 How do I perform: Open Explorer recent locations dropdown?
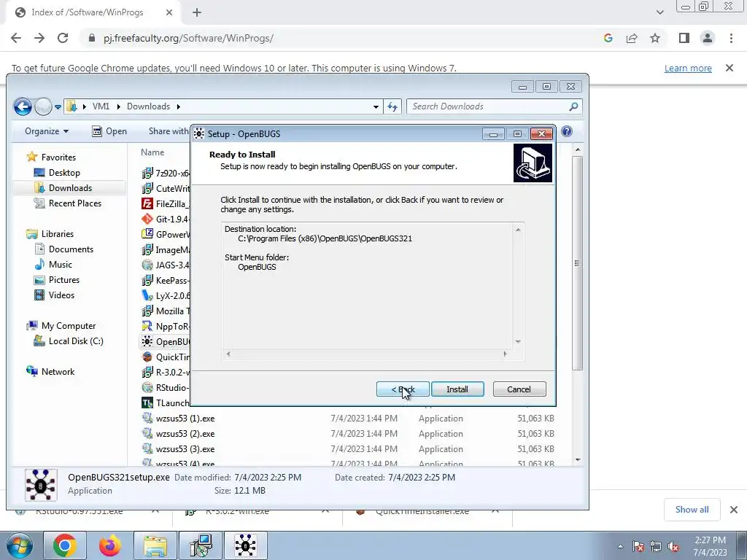[58, 106]
